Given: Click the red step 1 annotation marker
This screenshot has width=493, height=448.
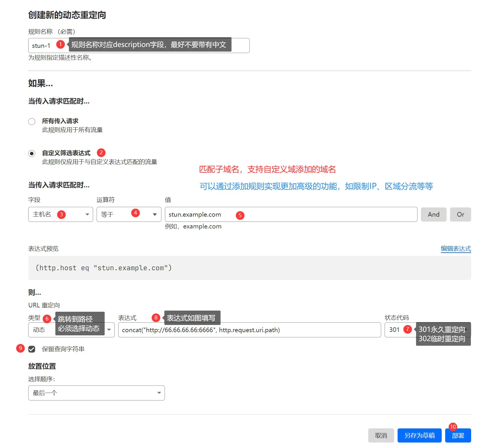Looking at the screenshot, I should tap(60, 44).
